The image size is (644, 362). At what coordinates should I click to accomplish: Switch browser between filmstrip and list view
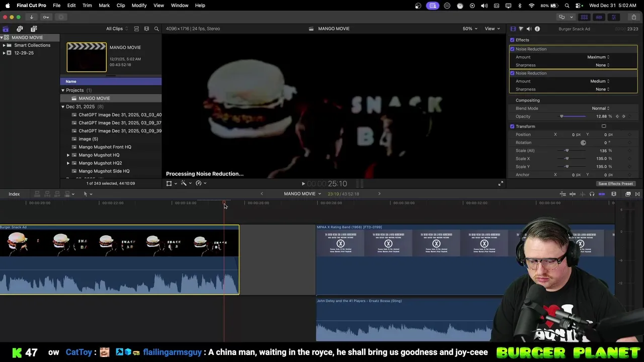click(146, 29)
